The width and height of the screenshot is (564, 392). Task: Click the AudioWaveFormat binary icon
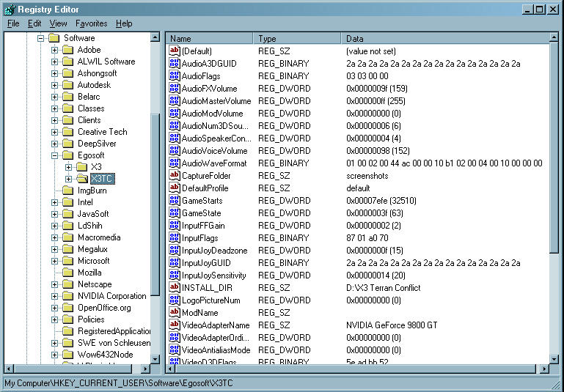tap(175, 163)
